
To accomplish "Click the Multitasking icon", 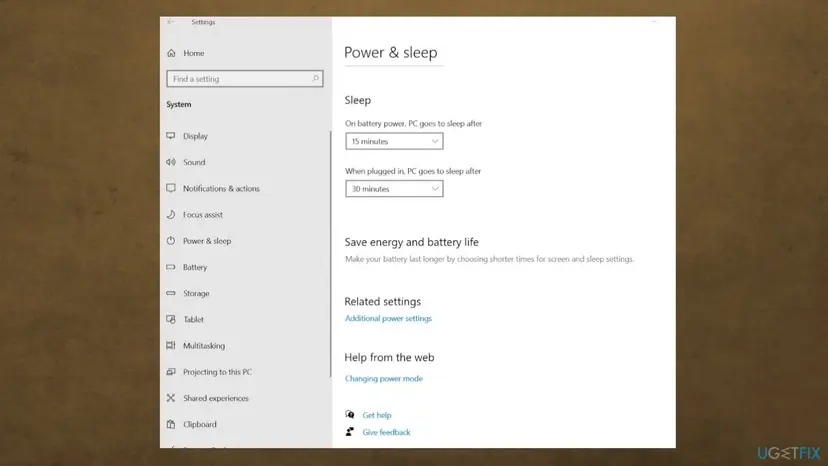I will pos(171,346).
